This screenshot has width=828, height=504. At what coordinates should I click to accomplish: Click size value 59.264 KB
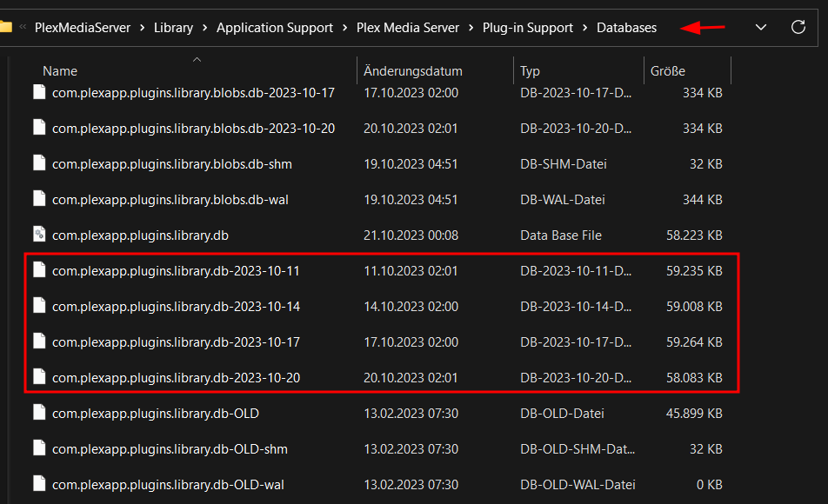pyautogui.click(x=694, y=342)
